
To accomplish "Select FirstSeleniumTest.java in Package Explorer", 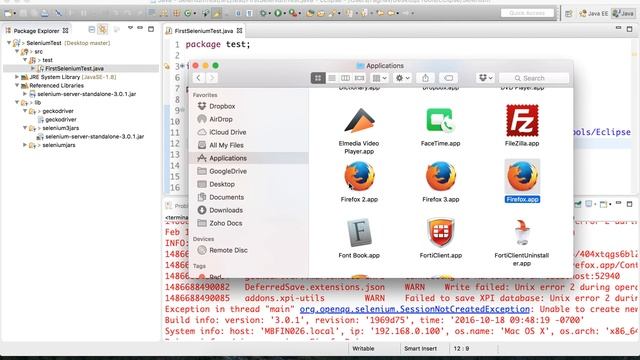I will pyautogui.click(x=74, y=69).
